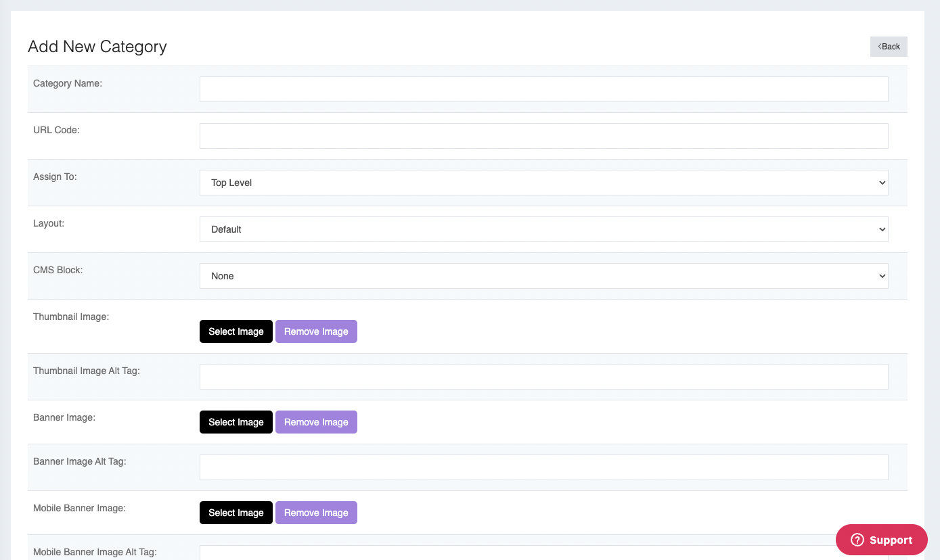
Task: Select Image for Thumbnail Image
Action: click(x=236, y=331)
